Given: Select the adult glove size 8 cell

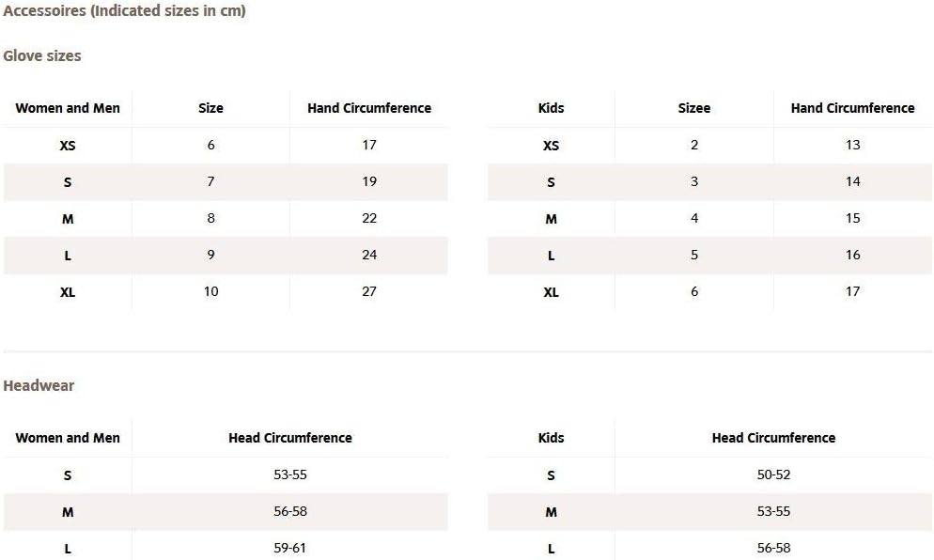Looking at the screenshot, I should point(210,218).
